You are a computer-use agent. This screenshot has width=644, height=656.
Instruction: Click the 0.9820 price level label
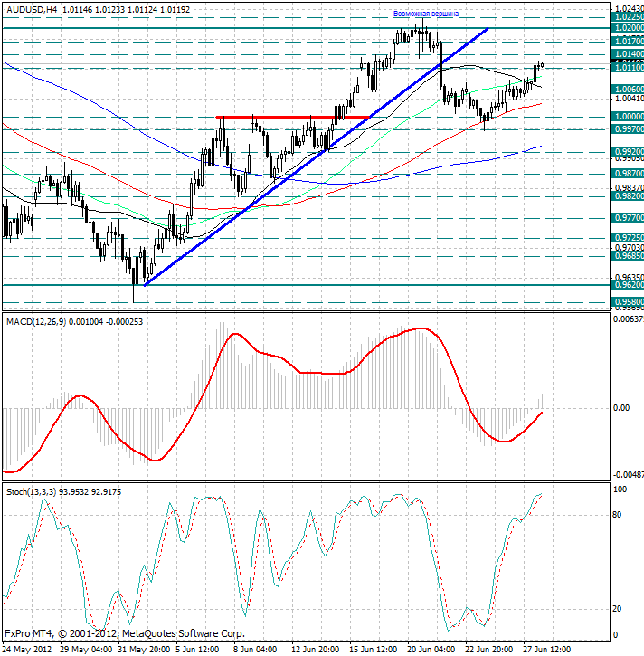click(628, 195)
